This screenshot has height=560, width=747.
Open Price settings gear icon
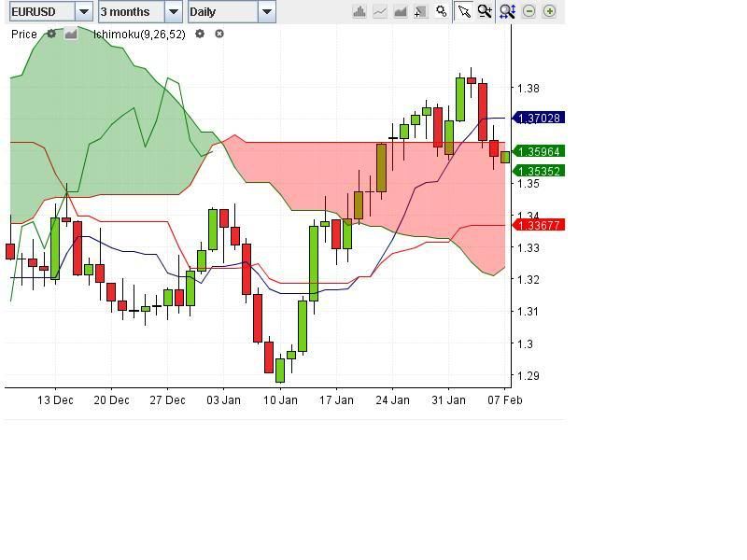[x=51, y=34]
